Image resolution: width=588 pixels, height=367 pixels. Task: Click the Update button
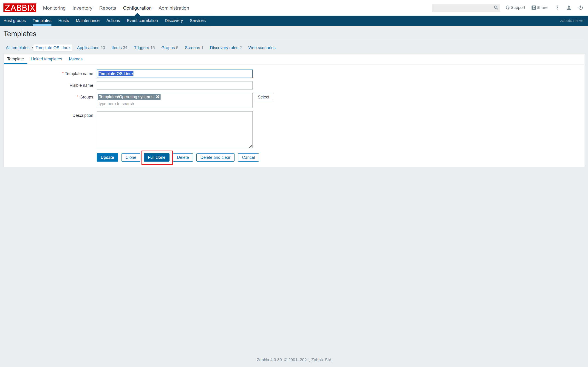coord(107,157)
